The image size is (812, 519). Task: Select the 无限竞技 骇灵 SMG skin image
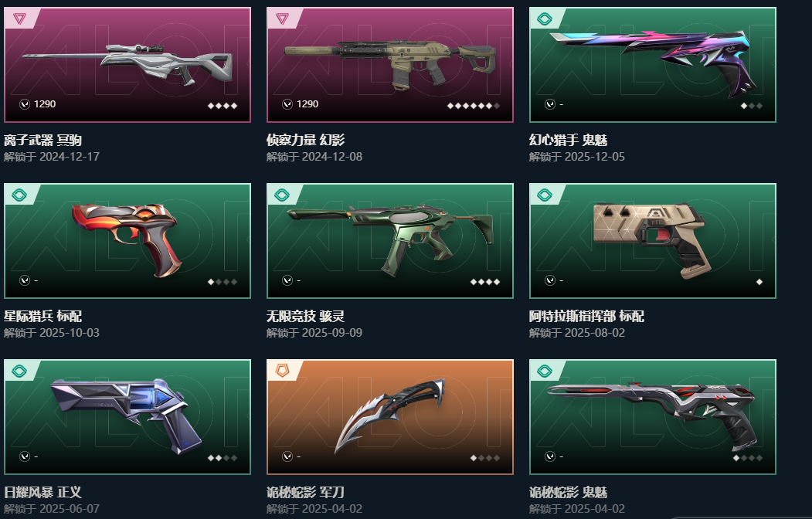point(390,241)
